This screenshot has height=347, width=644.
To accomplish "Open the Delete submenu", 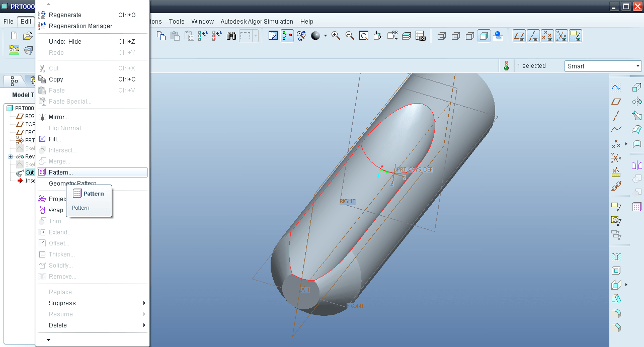I will (92, 325).
